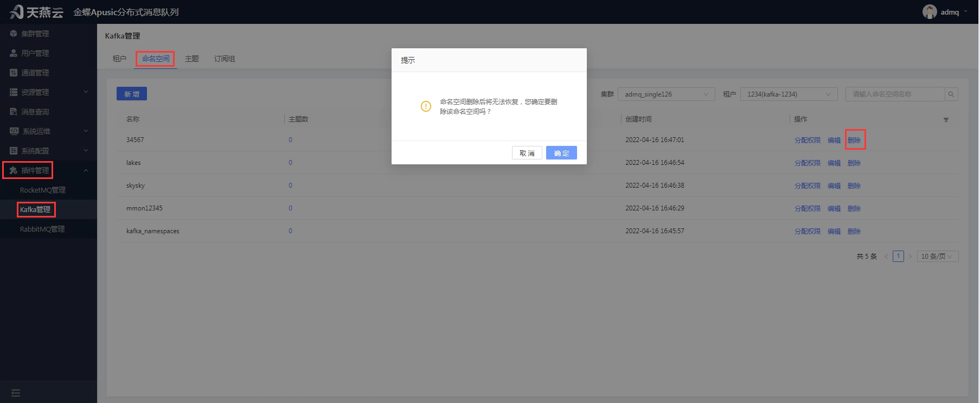
Task: Switch to the 主题 tab
Action: [192, 59]
